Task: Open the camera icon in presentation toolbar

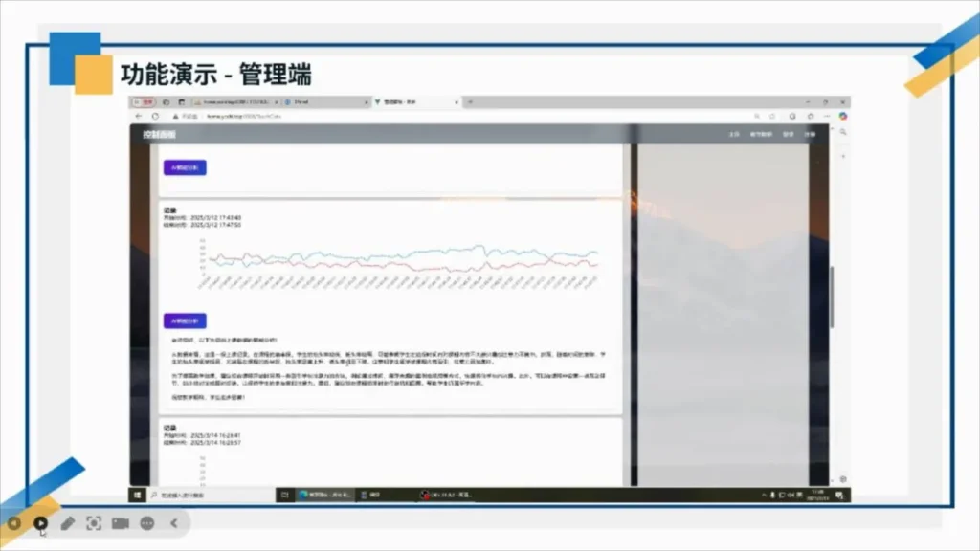Action: [x=121, y=523]
